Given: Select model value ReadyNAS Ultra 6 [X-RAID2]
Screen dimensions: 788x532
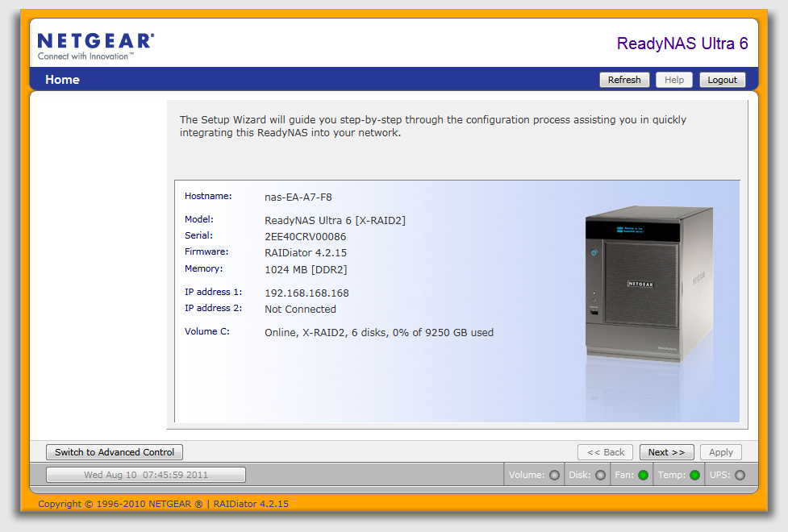Looking at the screenshot, I should pos(335,221).
